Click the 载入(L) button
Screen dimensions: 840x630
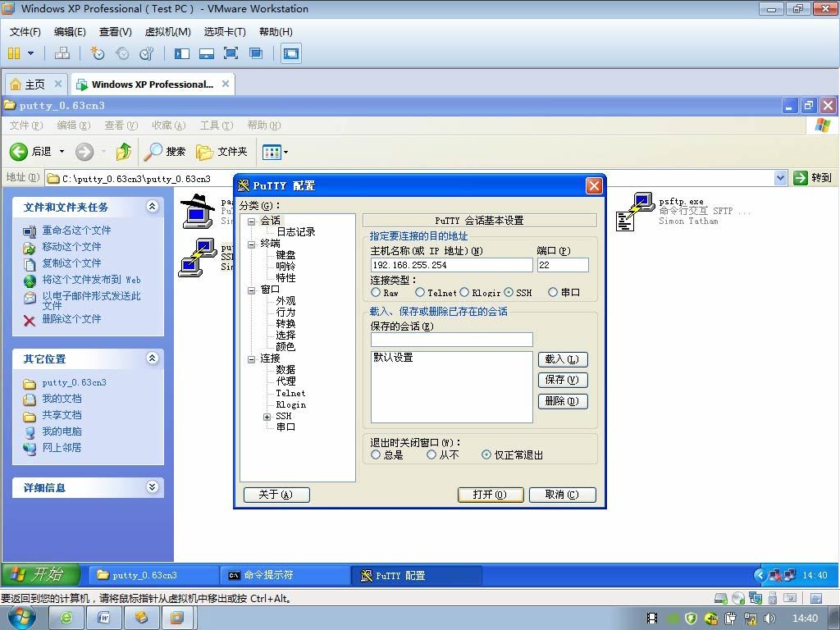[563, 359]
